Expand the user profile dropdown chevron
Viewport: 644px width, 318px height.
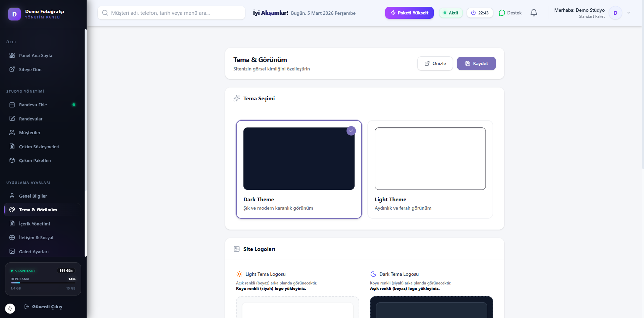[629, 13]
